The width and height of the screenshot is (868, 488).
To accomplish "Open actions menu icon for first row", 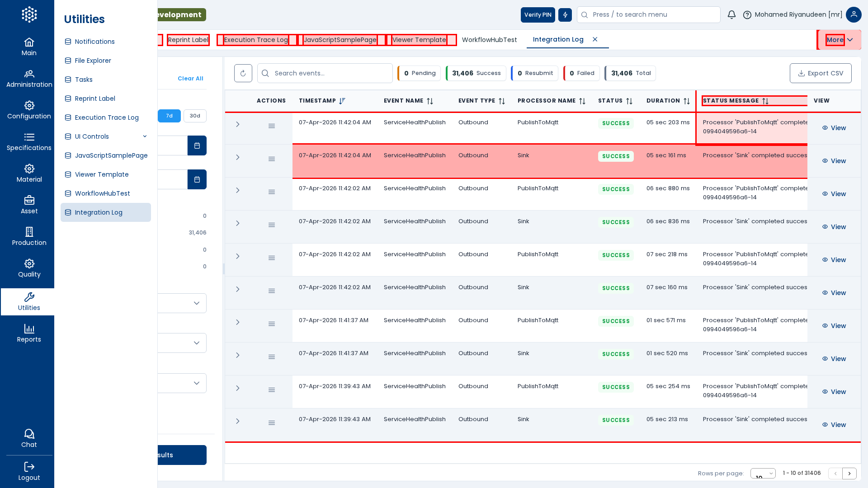I will 272,126.
